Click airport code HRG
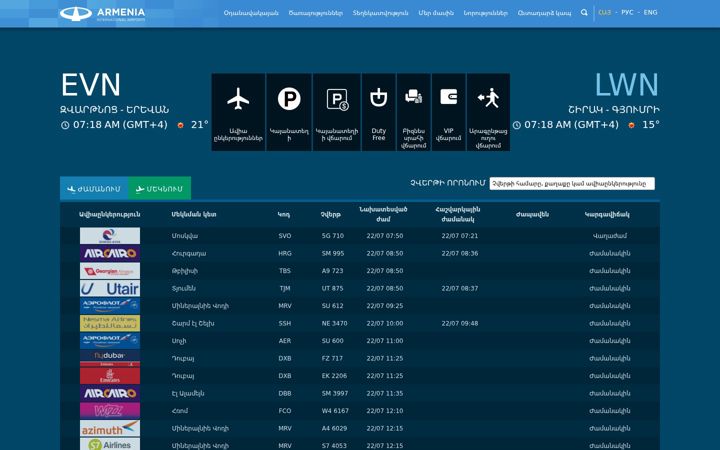The width and height of the screenshot is (720, 450). [285, 253]
